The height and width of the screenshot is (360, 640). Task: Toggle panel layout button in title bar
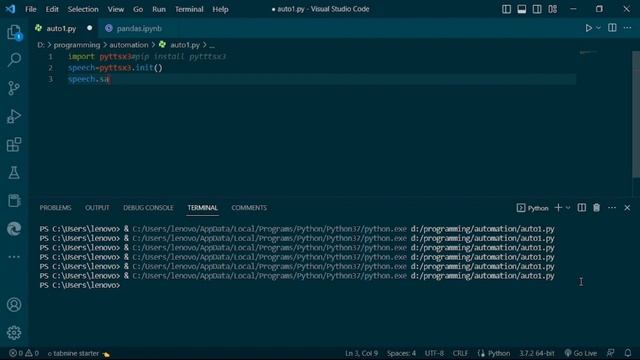coord(522,9)
